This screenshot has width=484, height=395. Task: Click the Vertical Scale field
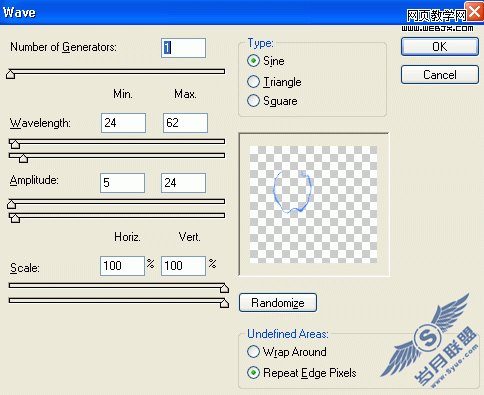[183, 266]
